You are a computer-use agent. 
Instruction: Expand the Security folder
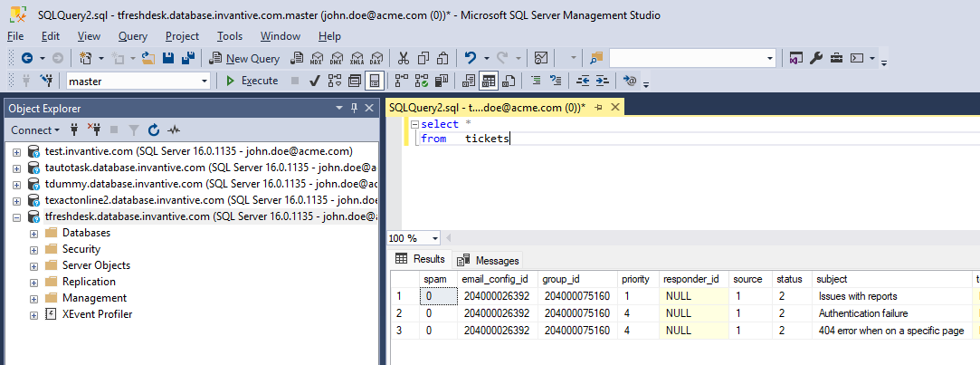(x=33, y=249)
